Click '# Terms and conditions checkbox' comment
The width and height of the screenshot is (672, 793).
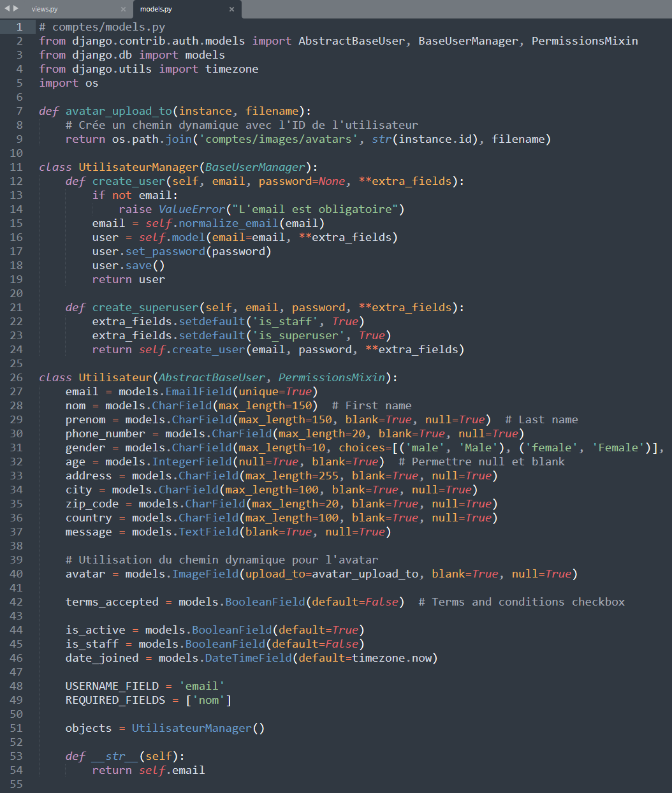(522, 602)
